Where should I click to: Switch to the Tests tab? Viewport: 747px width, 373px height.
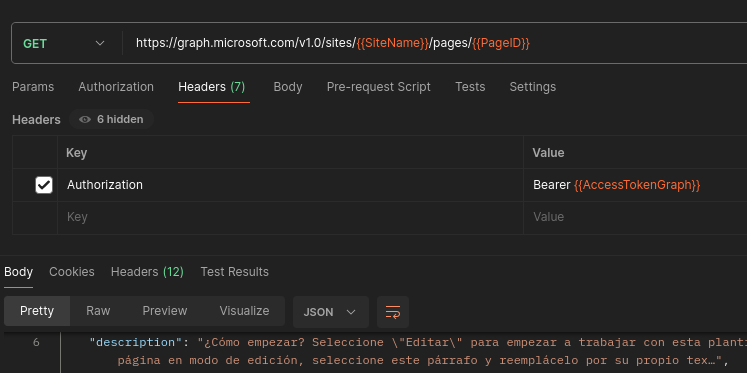pyautogui.click(x=470, y=87)
